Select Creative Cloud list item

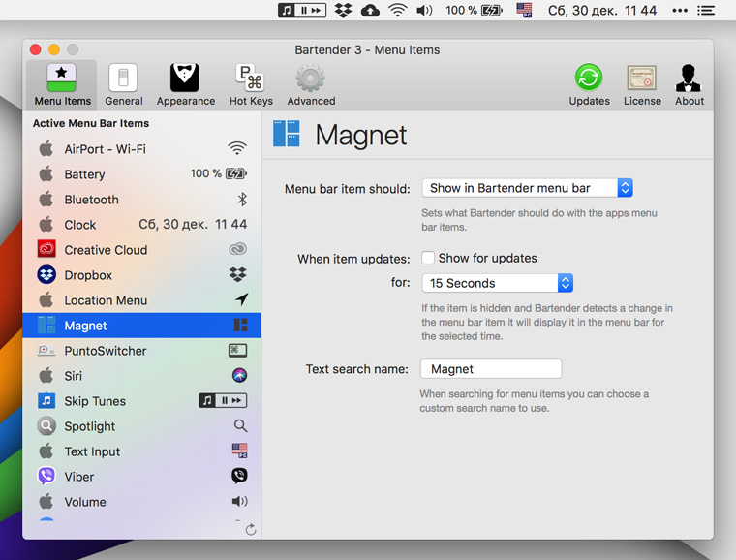[106, 250]
